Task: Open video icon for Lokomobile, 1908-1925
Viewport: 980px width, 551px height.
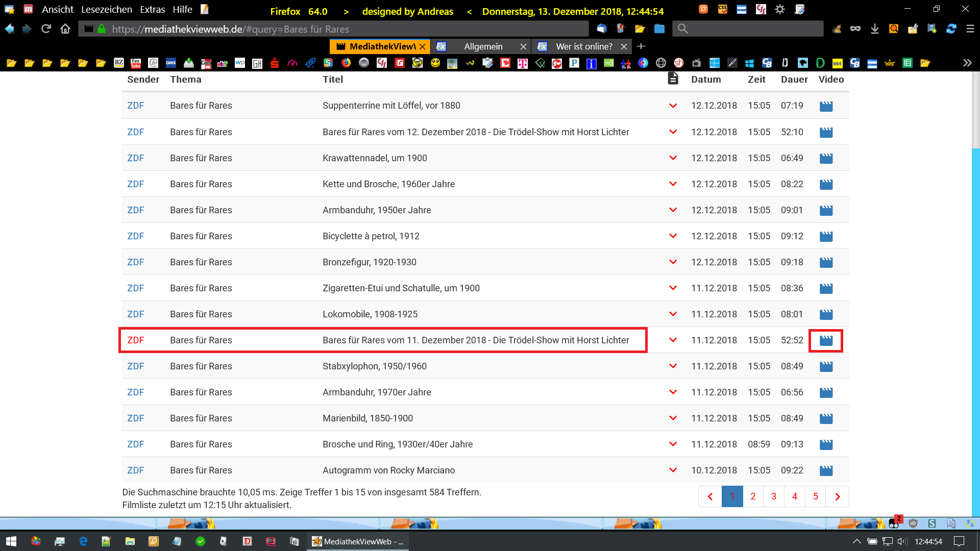Action: click(826, 315)
